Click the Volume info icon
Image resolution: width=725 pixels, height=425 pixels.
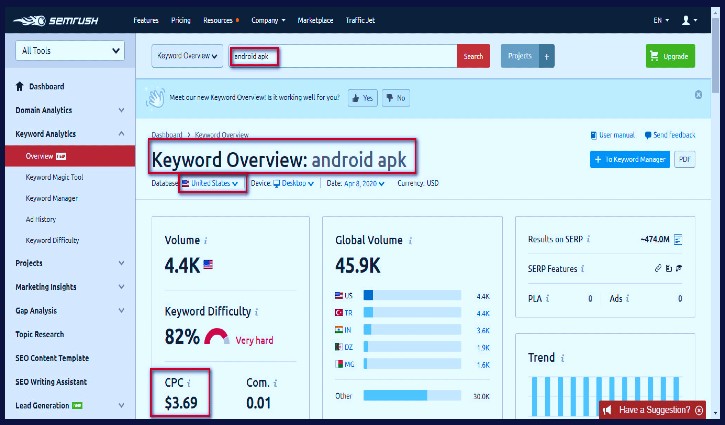[x=206, y=241]
